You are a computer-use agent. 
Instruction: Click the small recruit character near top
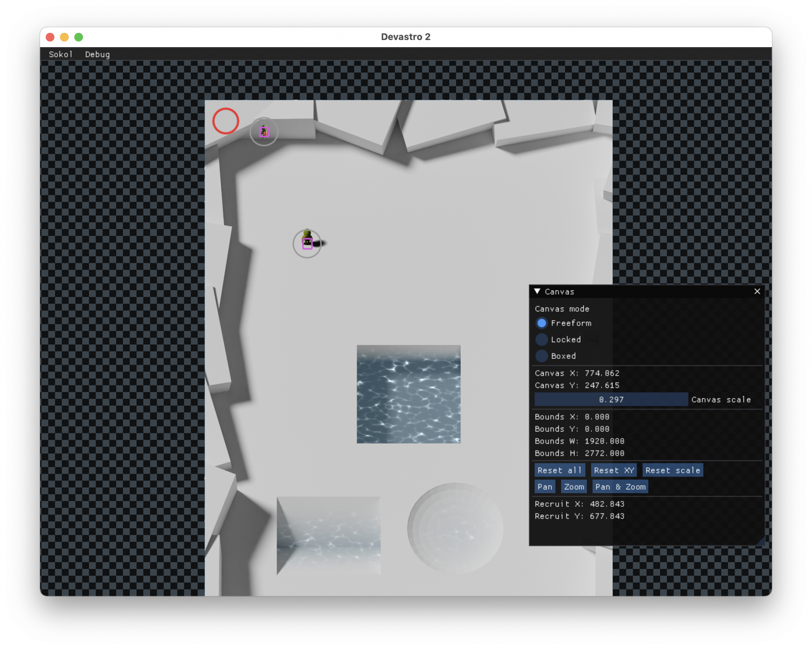click(264, 132)
